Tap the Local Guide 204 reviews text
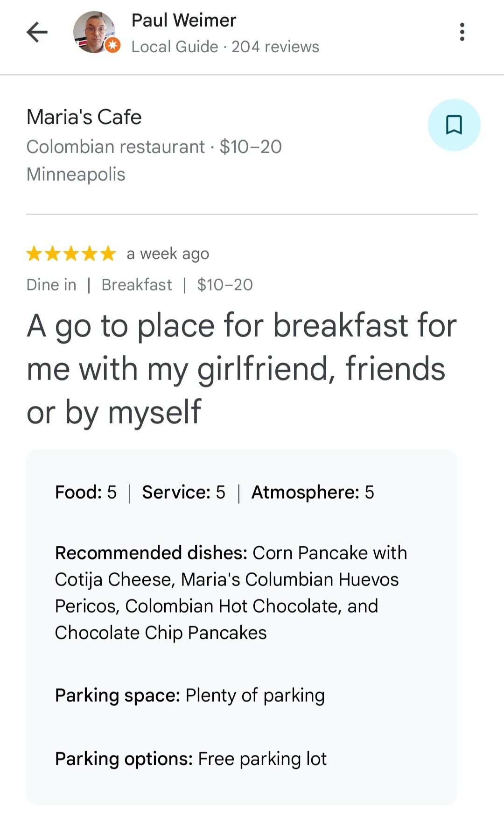 click(x=225, y=47)
